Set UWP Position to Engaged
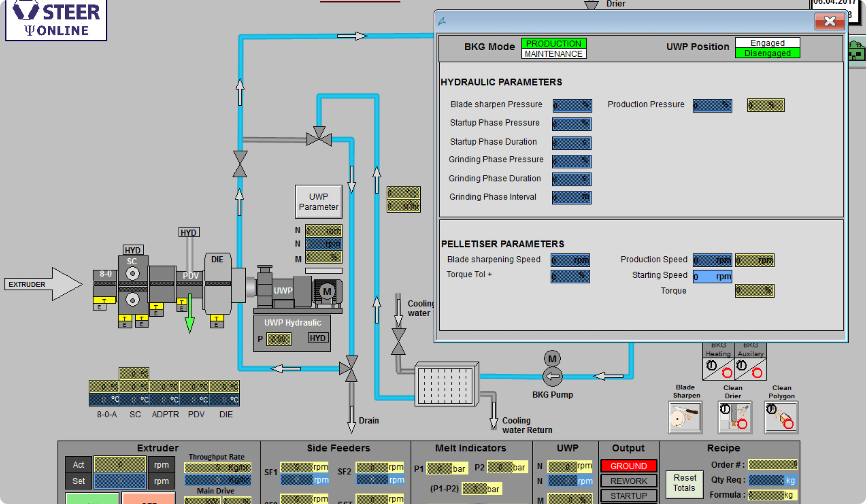This screenshot has height=504, width=866. (x=767, y=43)
